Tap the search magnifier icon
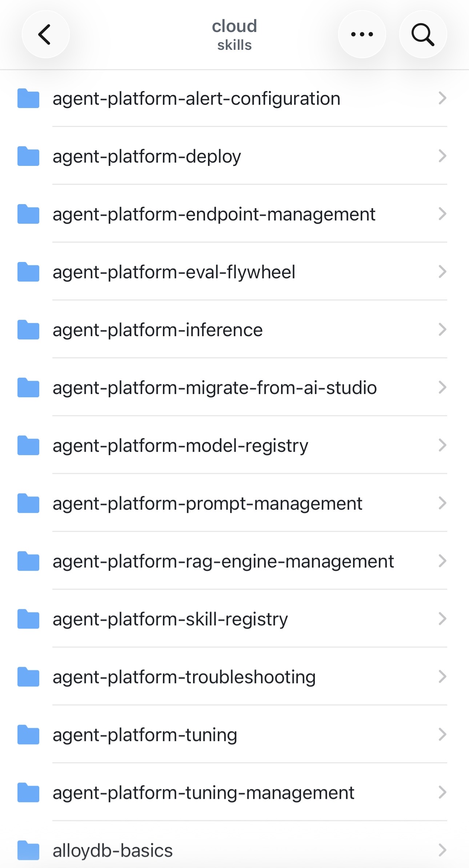Viewport: 469px width, 868px height. coord(423,35)
